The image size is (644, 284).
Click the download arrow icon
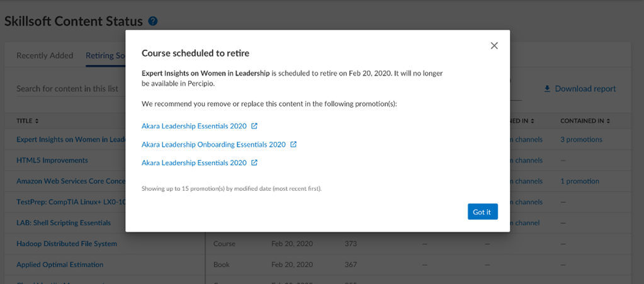[547, 89]
